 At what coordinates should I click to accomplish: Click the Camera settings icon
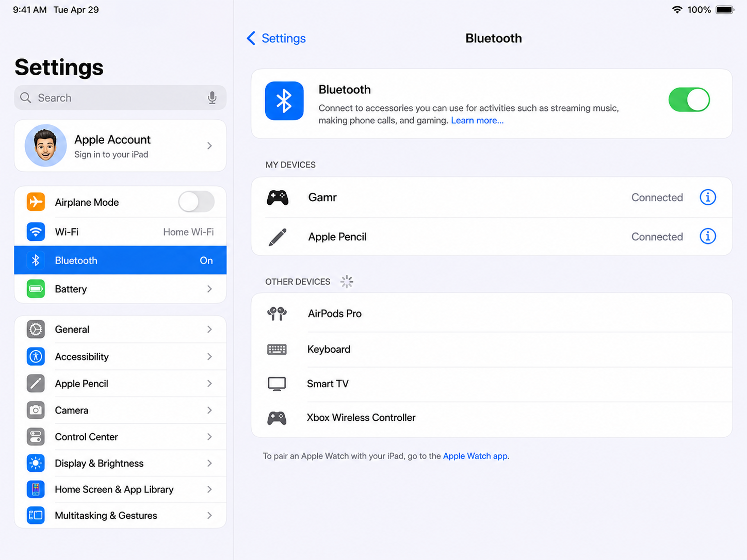(36, 410)
